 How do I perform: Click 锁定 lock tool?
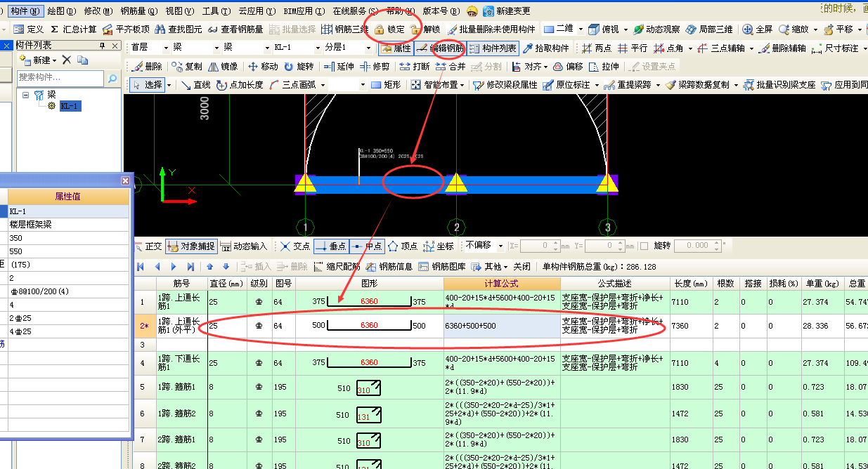coord(389,29)
